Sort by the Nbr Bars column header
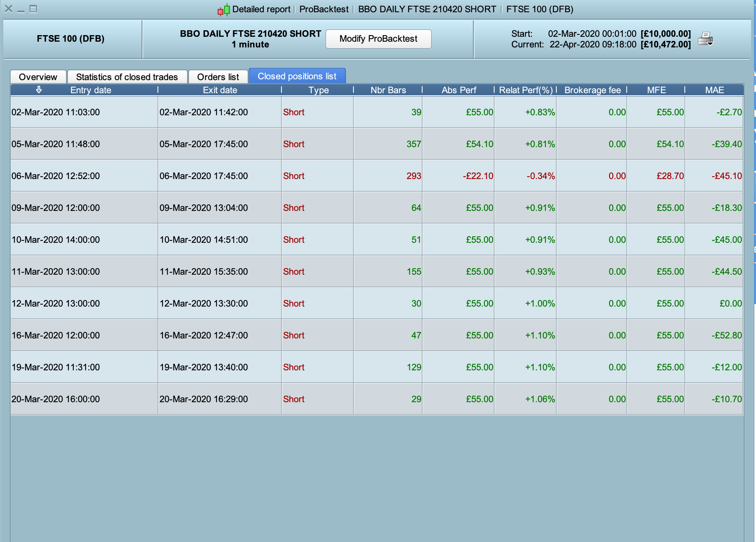Image resolution: width=756 pixels, height=542 pixels. [x=388, y=90]
